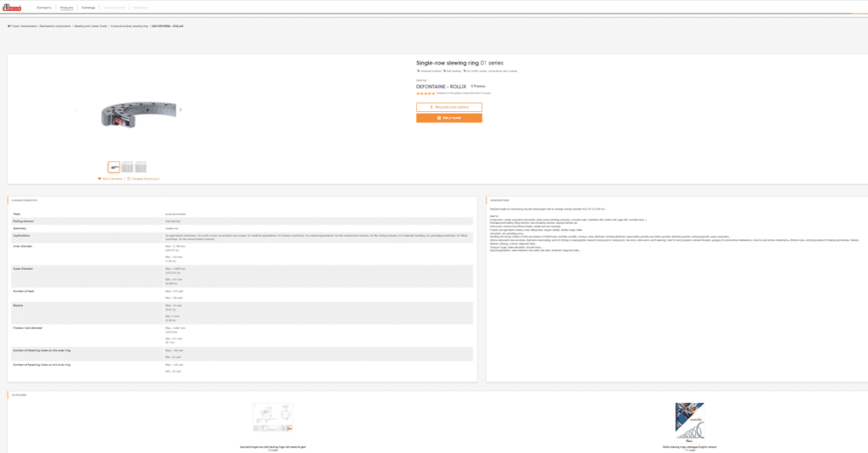Click the five-star rating icons

coord(423,93)
